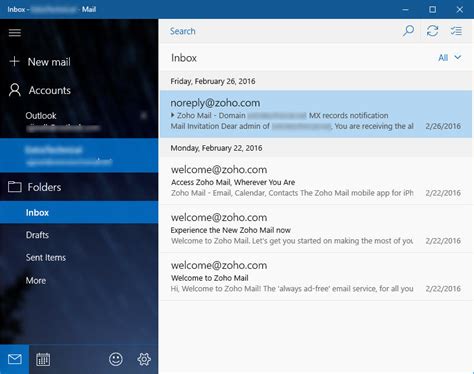The width and height of the screenshot is (474, 374).
Task: Click the Folders folder icon
Action: 15,187
